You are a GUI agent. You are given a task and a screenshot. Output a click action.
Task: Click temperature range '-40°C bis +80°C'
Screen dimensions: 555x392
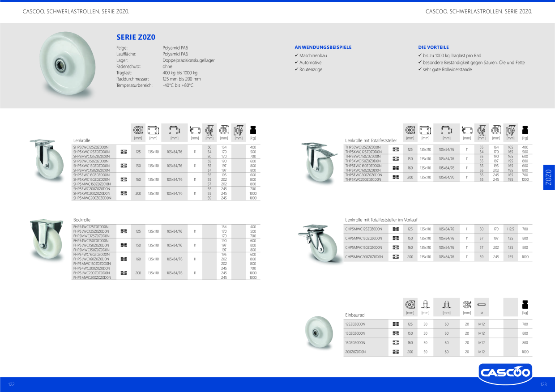[178, 85]
